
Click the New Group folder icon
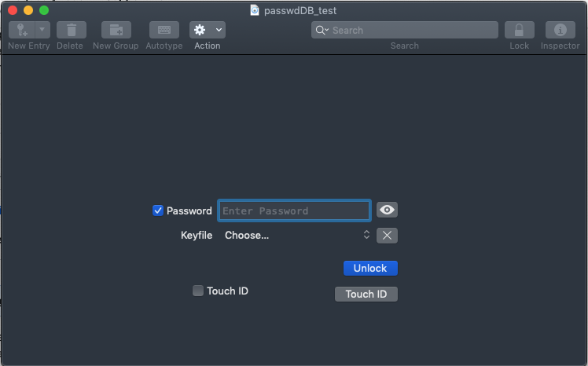(116, 30)
